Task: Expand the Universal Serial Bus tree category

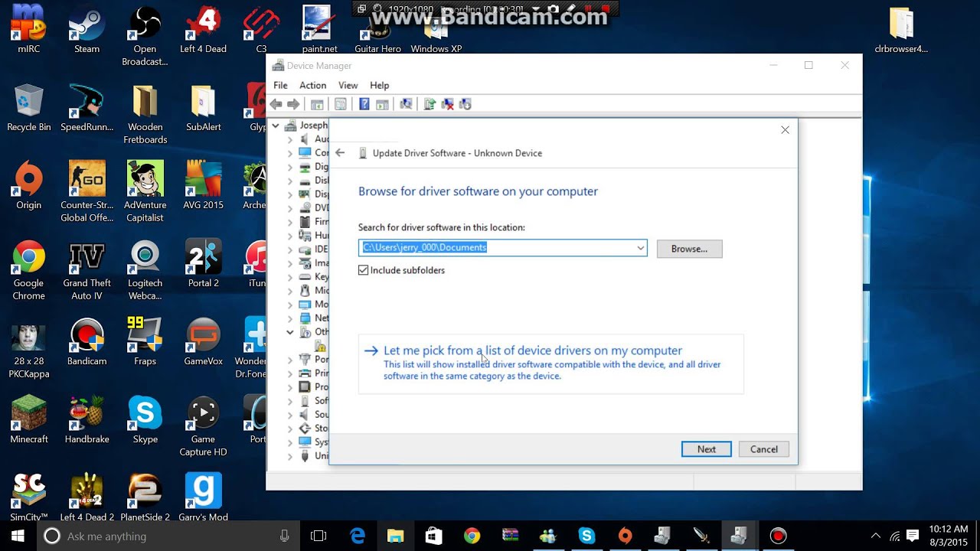Action: (289, 456)
